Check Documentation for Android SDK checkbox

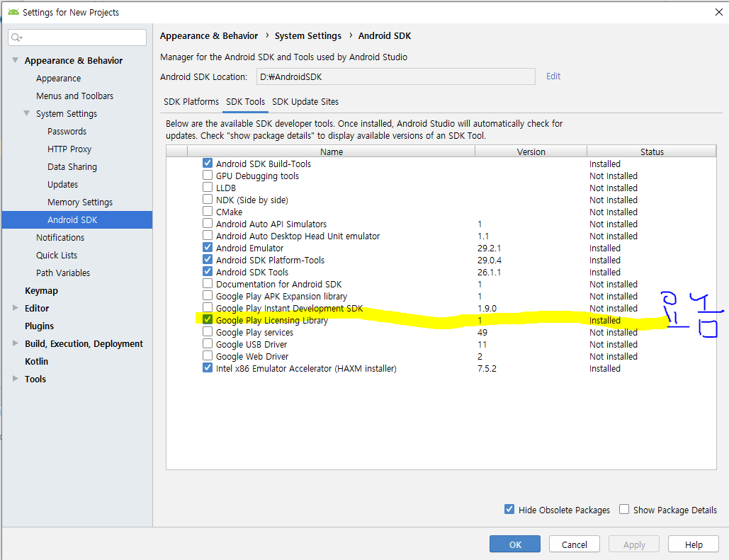(x=208, y=283)
